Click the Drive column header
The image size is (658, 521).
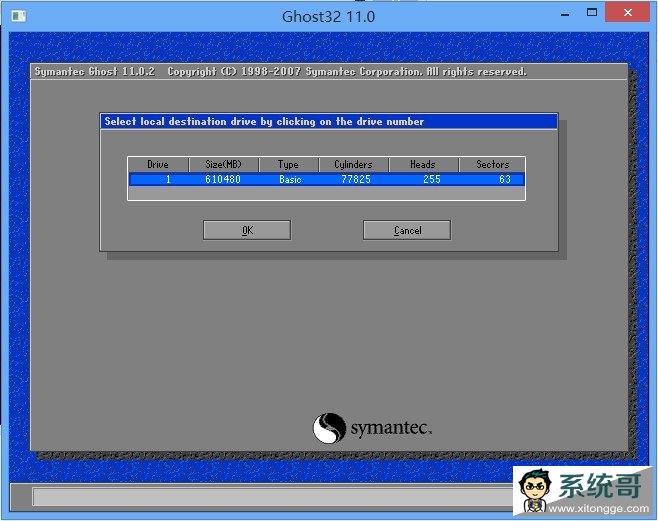point(158,164)
